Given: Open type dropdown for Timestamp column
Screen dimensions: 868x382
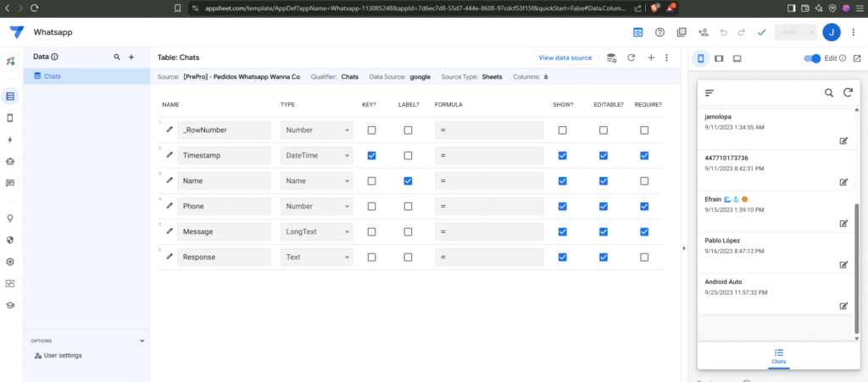Looking at the screenshot, I should (x=317, y=156).
